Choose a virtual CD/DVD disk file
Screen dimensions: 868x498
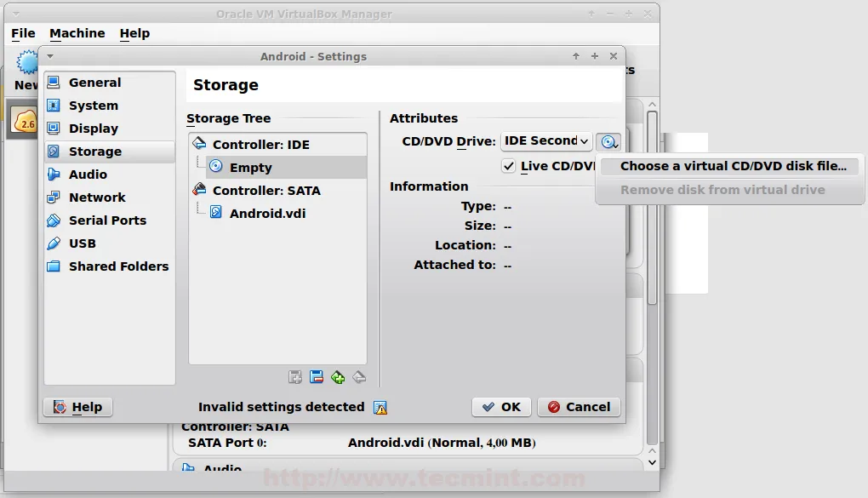pyautogui.click(x=733, y=166)
